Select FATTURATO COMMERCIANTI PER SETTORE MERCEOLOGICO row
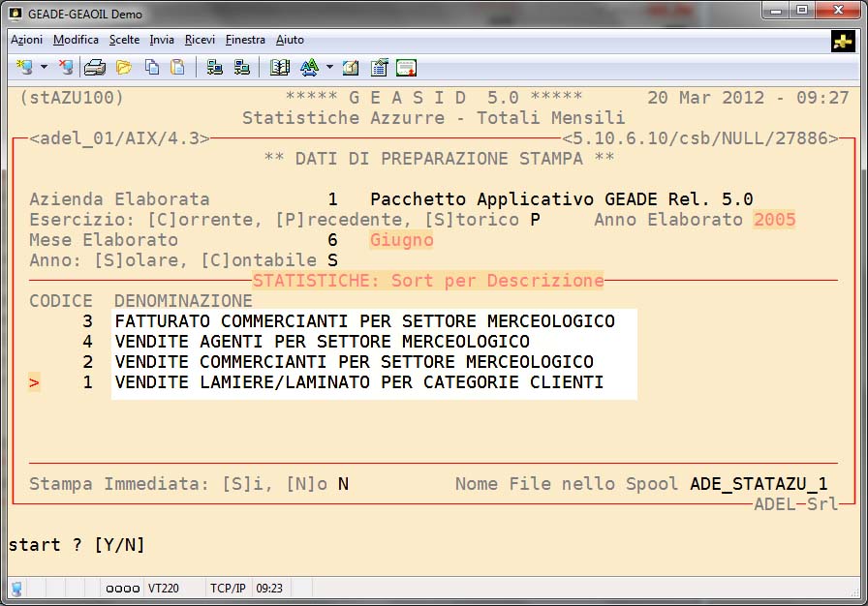The image size is (868, 606). [x=364, y=320]
